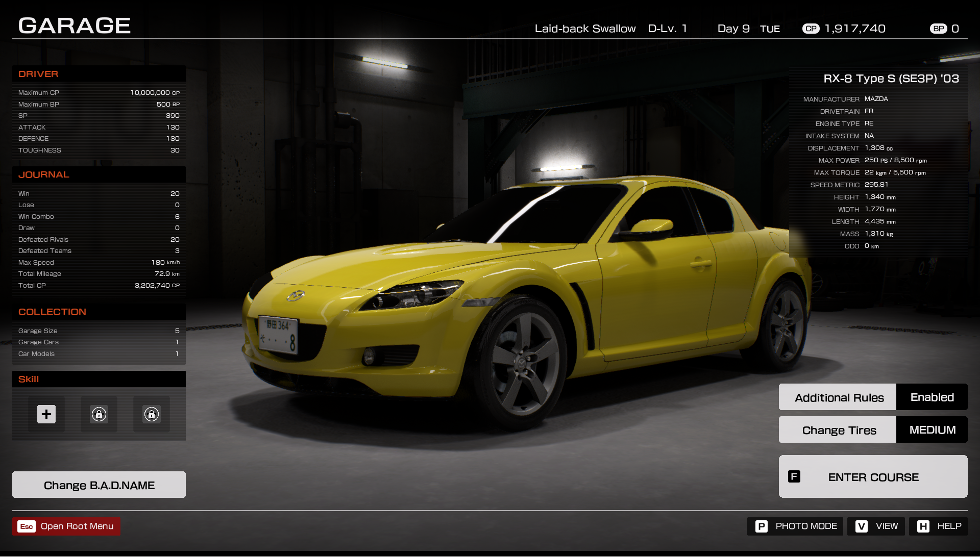This screenshot has width=980, height=557.
Task: Click the H key Help icon
Action: pyautogui.click(x=923, y=526)
